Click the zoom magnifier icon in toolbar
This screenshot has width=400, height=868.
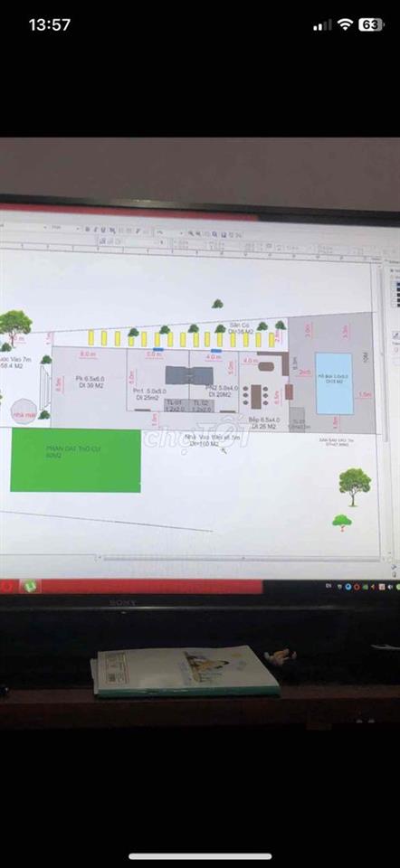coord(191,233)
